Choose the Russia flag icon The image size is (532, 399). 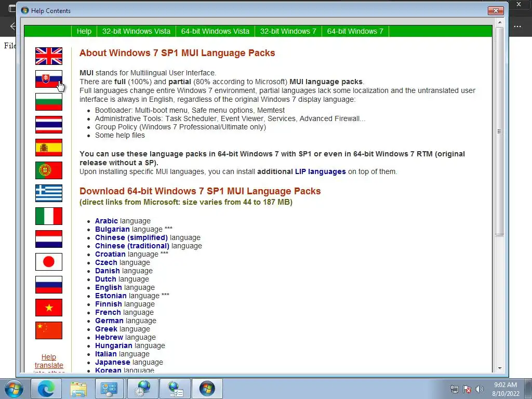(49, 285)
